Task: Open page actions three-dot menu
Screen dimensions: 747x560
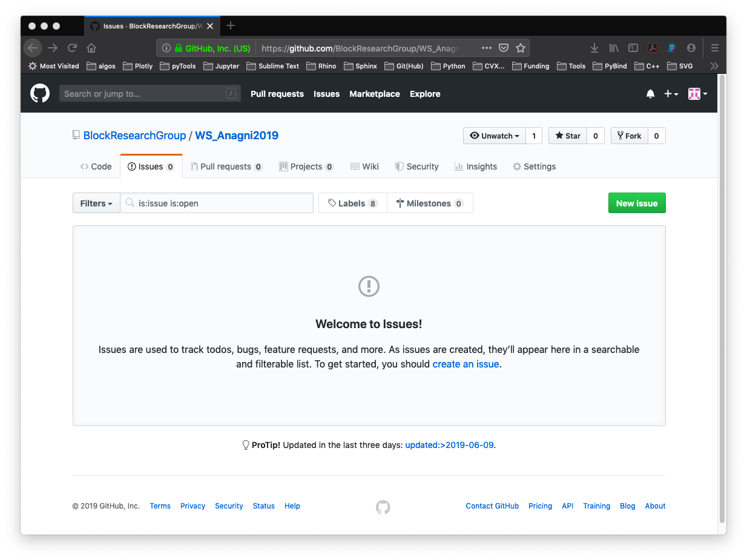Action: coord(487,48)
